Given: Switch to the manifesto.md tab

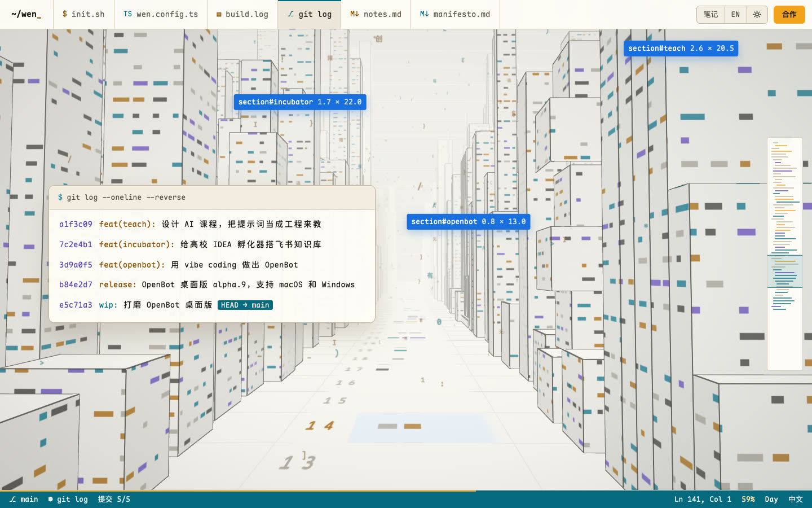Looking at the screenshot, I should 455,14.
